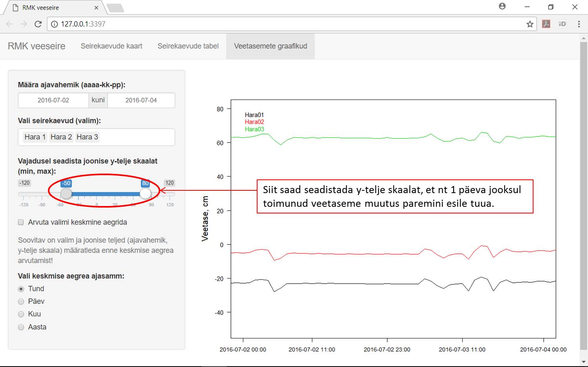Click the user profile icon in title bar
The image size is (588, 367).
502,6
